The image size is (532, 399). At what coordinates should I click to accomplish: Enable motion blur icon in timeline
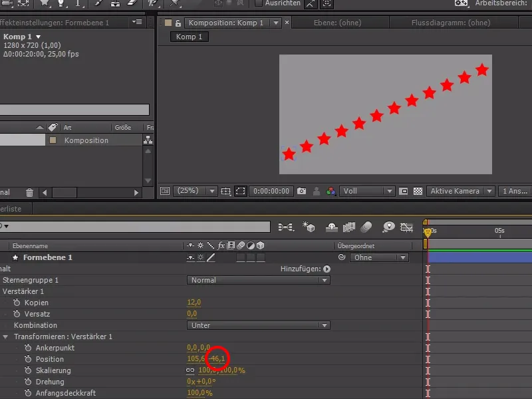pos(366,227)
